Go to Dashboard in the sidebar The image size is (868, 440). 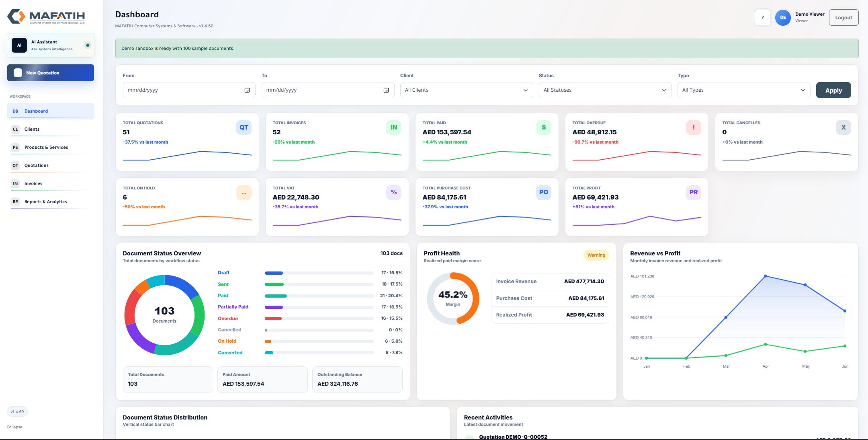[x=51, y=111]
